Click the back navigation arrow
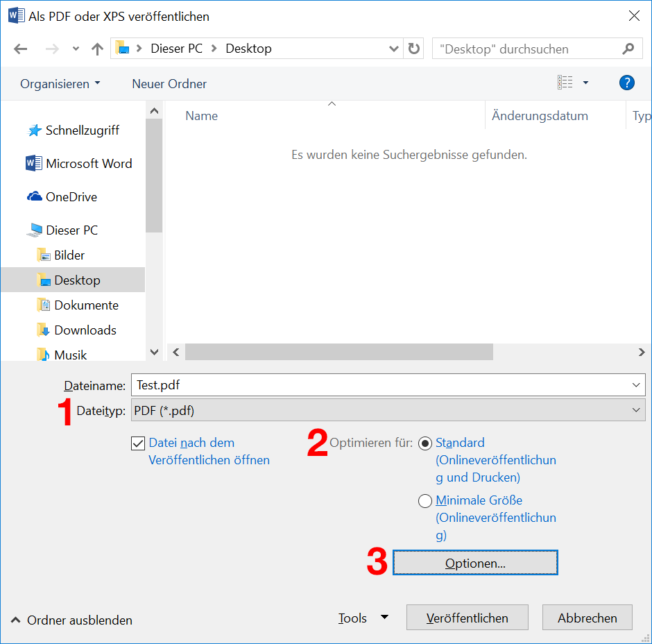Screen dimensions: 652x644 point(20,49)
